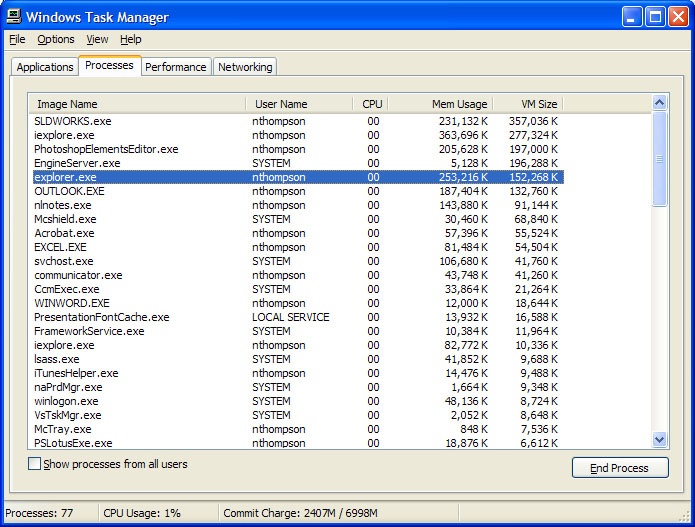
Task: Click the highlighted explorer.exe row
Action: pos(298,177)
